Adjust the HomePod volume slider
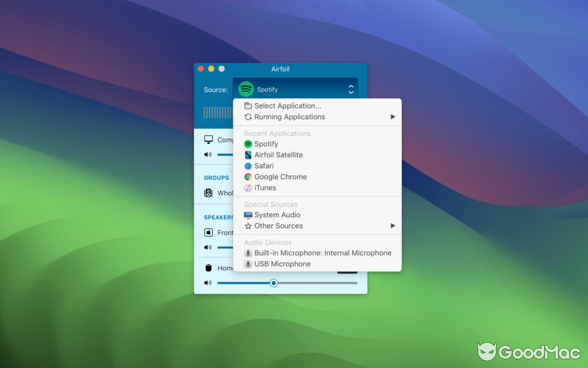588x368 pixels. pos(274,283)
